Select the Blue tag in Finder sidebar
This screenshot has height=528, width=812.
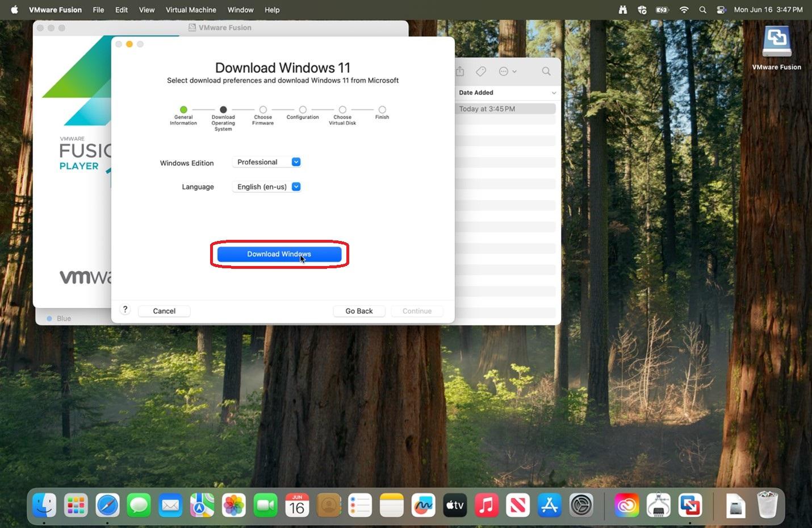(59, 318)
